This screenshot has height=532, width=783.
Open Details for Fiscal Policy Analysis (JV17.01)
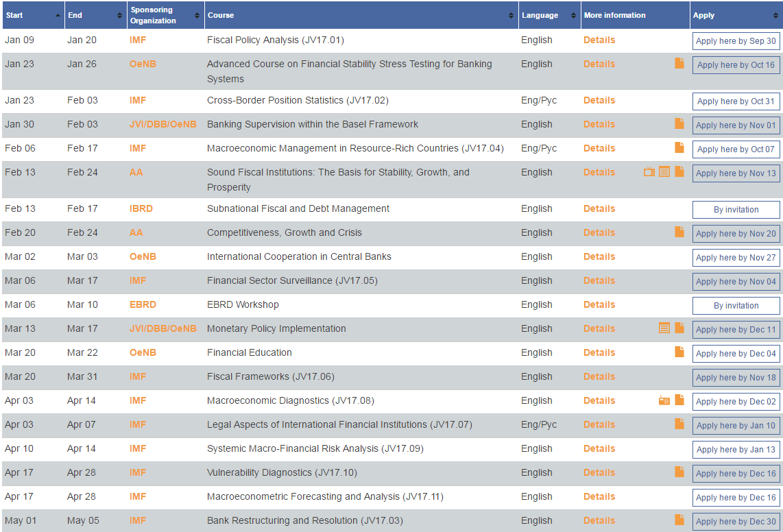[x=599, y=40]
